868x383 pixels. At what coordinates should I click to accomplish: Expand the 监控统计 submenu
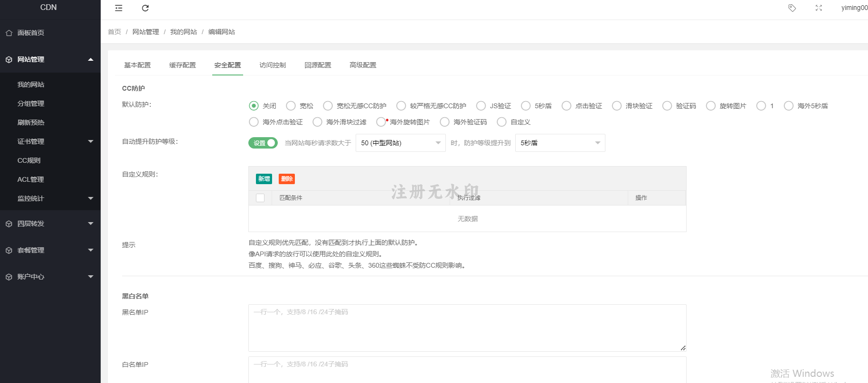tap(91, 198)
